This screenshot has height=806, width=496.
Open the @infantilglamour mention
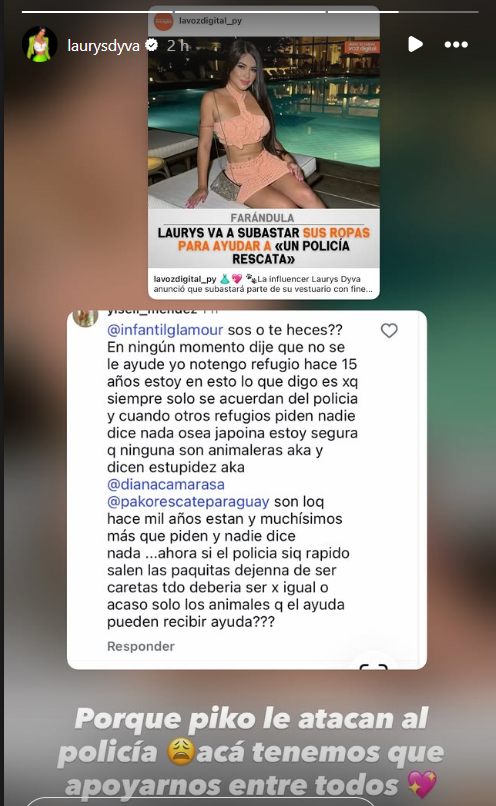pyautogui.click(x=165, y=329)
